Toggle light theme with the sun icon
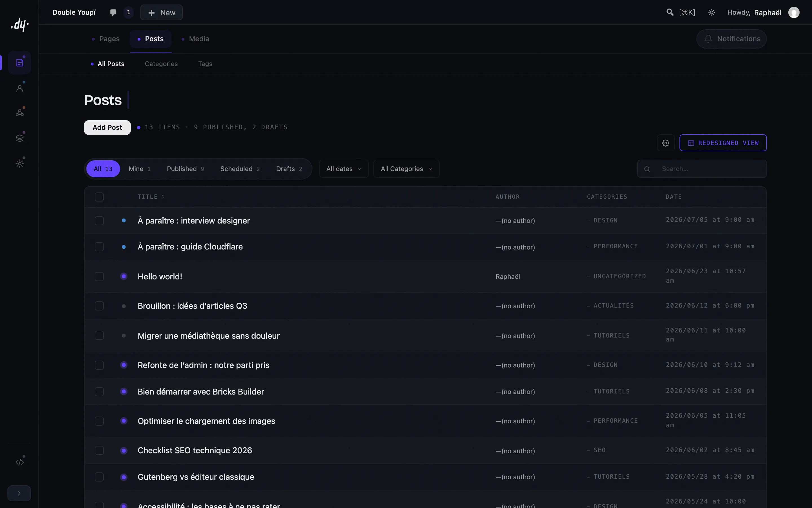Screen dimensions: 812x508 point(711,12)
